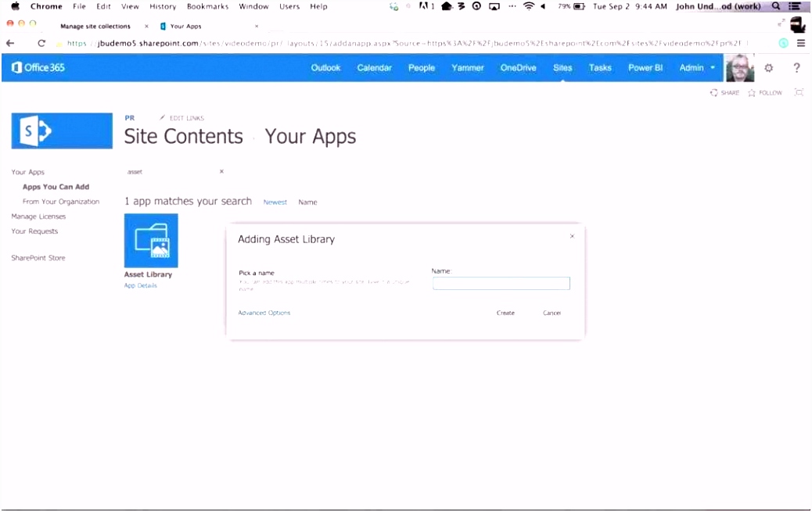Click the Share icon button
812x512 pixels.
point(724,93)
